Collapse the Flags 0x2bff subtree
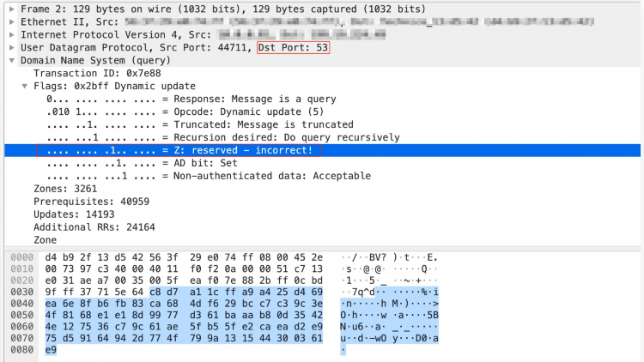Viewport: 644px width, 362px height. (x=25, y=86)
